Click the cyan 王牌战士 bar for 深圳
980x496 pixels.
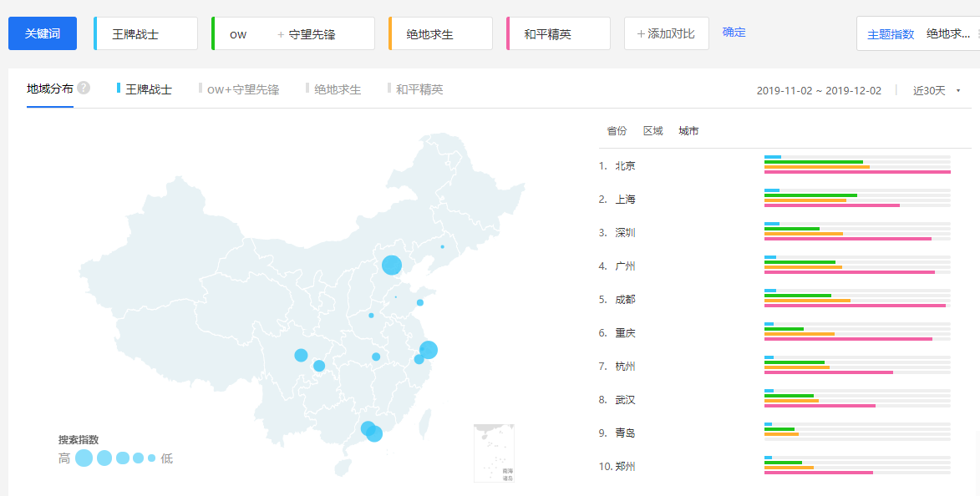click(772, 224)
